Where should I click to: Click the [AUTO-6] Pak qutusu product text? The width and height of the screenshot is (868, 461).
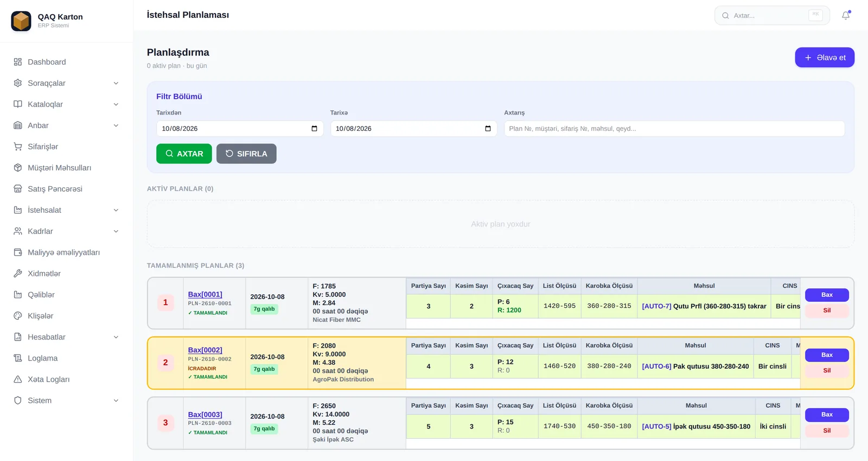695,367
